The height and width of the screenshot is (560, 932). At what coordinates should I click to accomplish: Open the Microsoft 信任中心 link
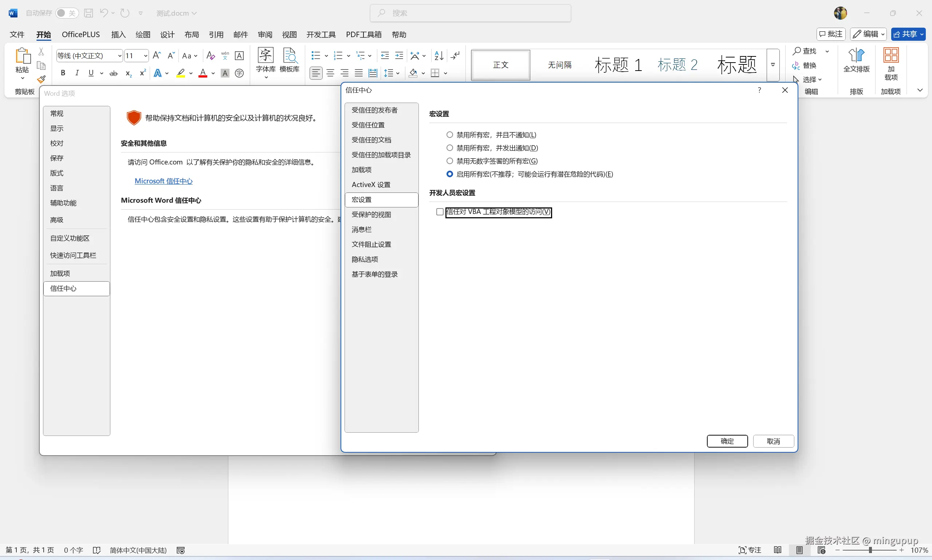coord(164,181)
